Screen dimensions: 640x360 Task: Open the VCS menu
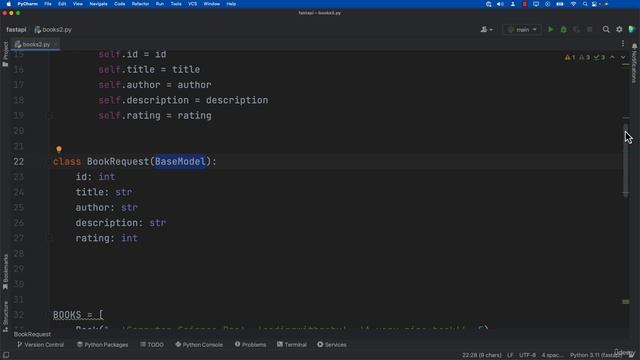tap(193, 4)
